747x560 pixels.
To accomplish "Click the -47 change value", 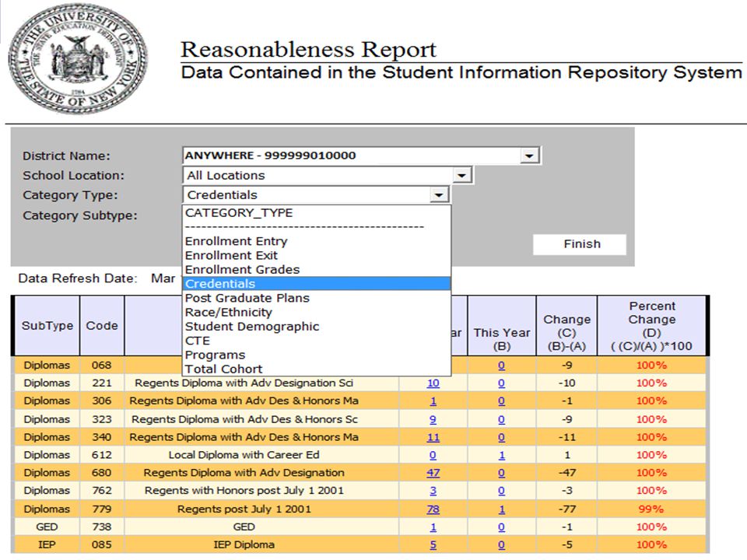I will (567, 473).
